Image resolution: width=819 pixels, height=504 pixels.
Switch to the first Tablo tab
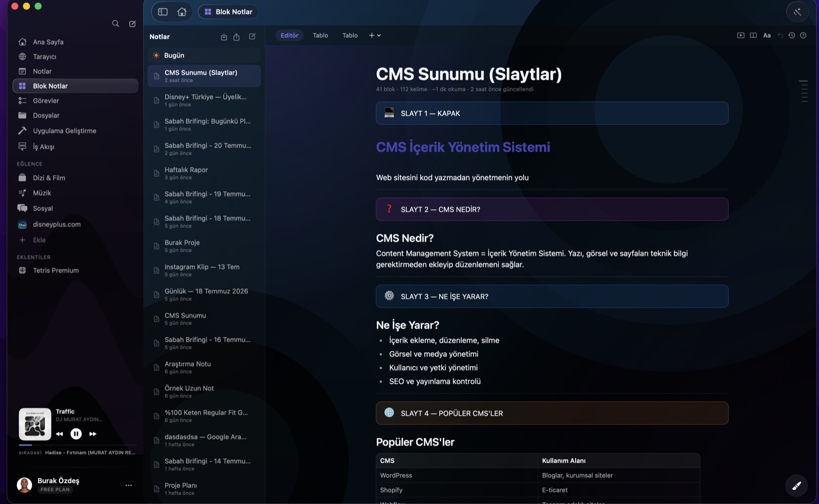click(x=320, y=35)
